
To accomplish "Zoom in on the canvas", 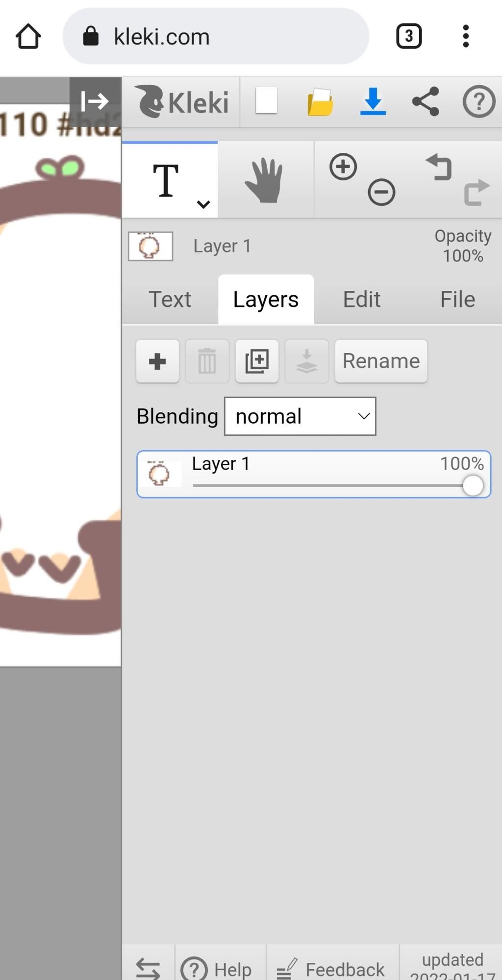I will pyautogui.click(x=343, y=167).
